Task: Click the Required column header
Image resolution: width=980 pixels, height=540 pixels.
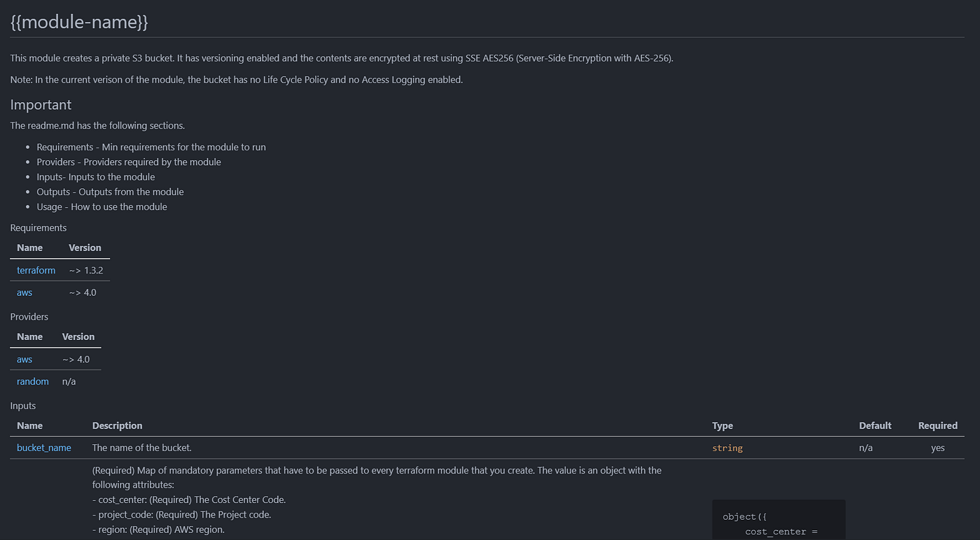Action: tap(937, 425)
